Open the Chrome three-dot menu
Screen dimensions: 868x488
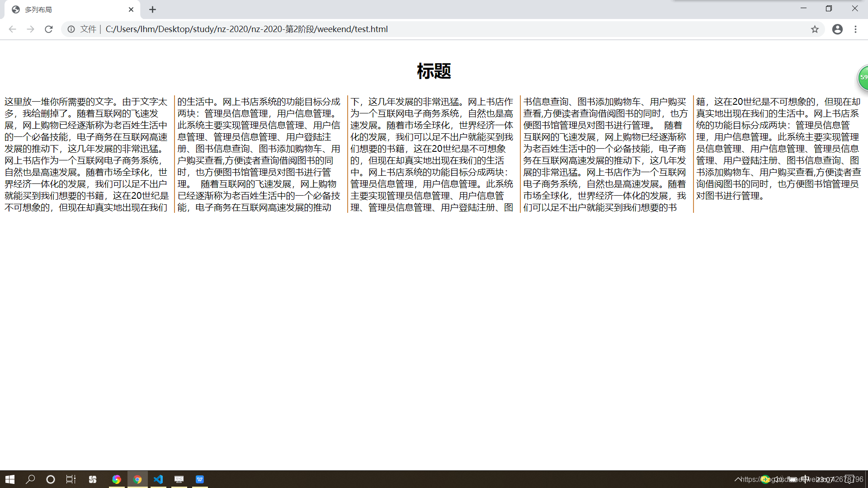click(855, 29)
